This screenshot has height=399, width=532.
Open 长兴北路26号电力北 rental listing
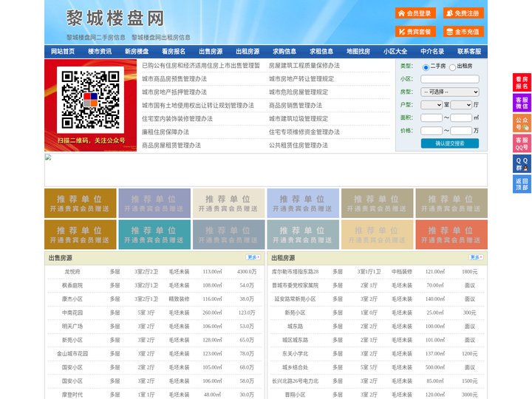[x=295, y=381]
